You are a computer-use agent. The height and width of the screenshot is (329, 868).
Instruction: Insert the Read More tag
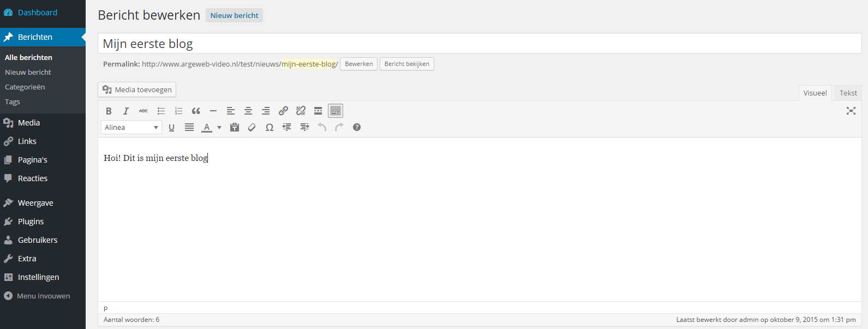click(318, 111)
